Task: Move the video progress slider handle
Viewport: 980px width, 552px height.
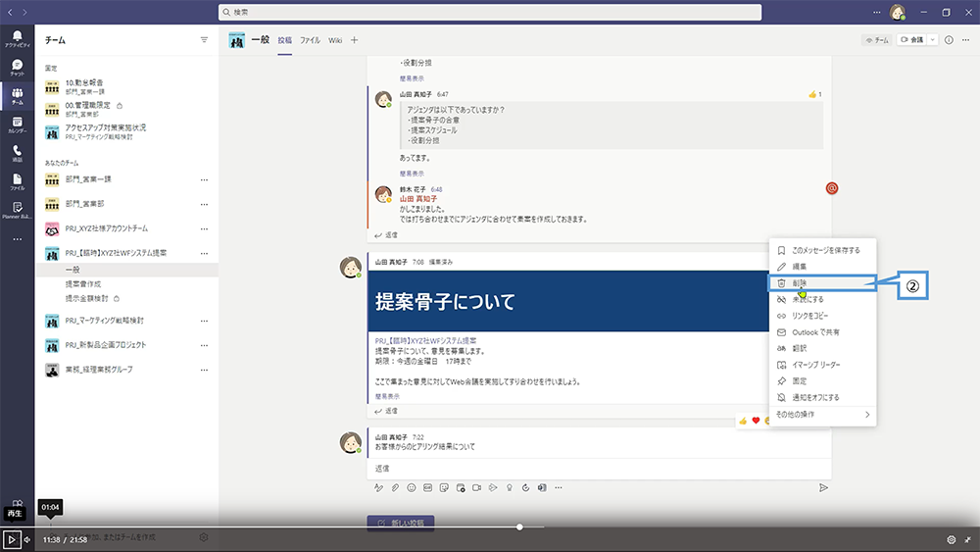Action: [x=519, y=527]
